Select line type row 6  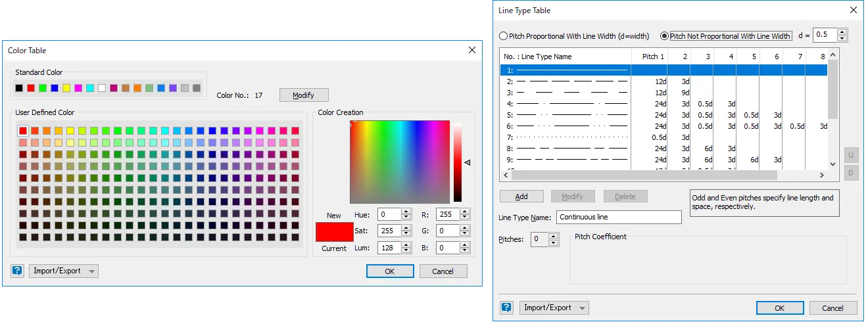coord(663,126)
